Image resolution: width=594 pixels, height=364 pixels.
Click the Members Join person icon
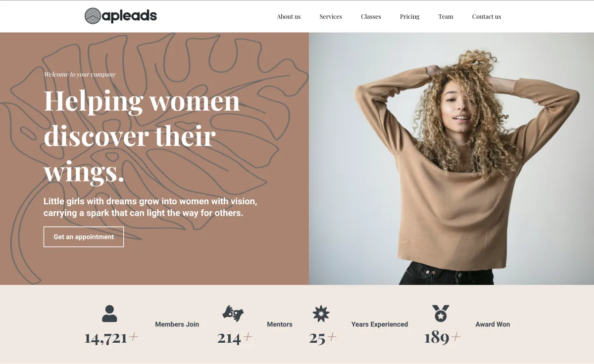coord(109,314)
